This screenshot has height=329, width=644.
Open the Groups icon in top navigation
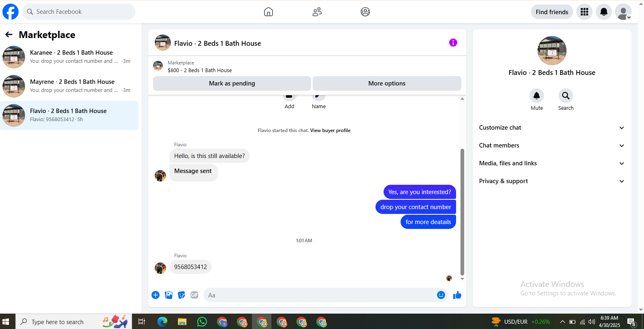click(365, 12)
